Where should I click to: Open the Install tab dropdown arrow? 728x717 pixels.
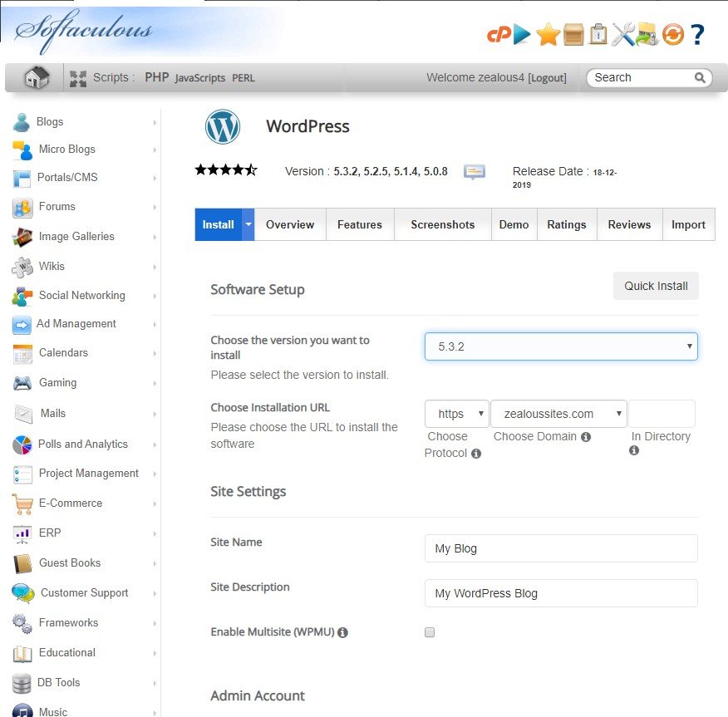coord(248,224)
